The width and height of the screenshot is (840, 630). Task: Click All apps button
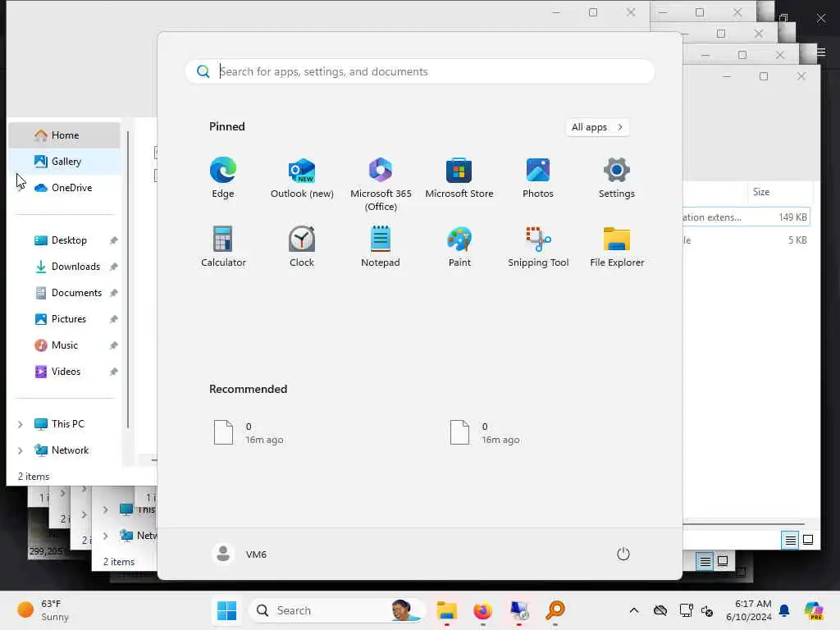point(597,127)
